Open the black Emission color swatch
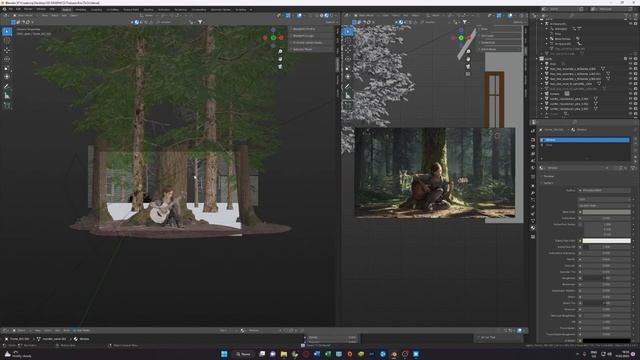 point(606,340)
